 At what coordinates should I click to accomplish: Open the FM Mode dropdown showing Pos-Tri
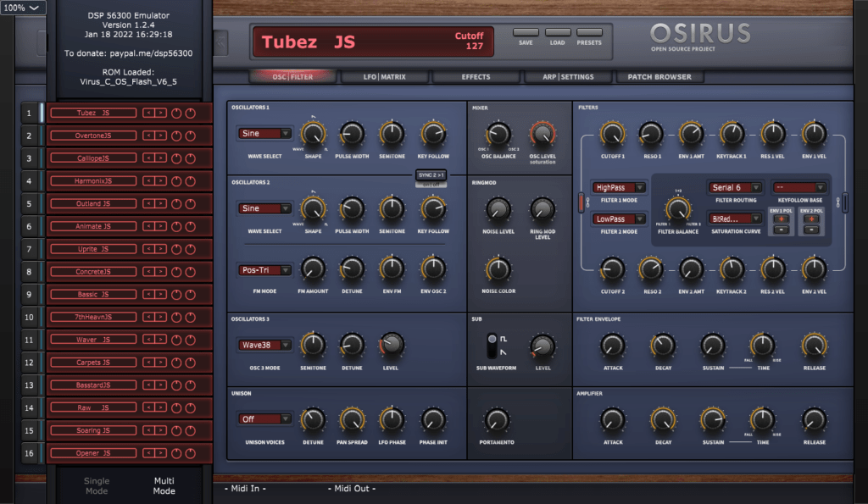264,270
